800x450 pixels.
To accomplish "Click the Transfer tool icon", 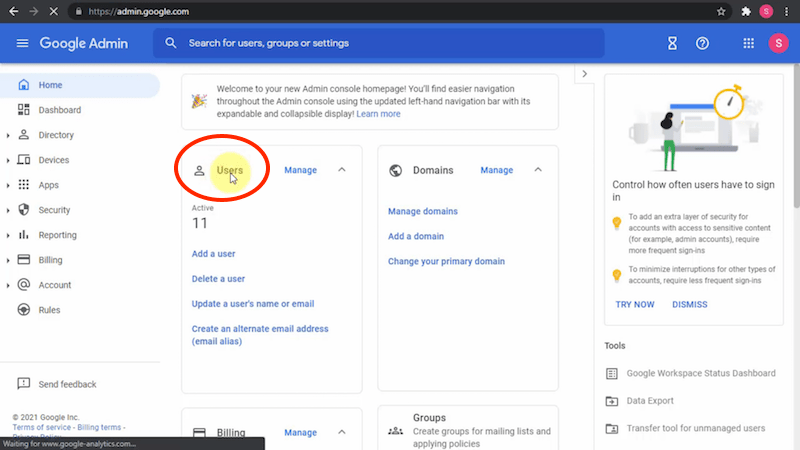I will (x=612, y=429).
